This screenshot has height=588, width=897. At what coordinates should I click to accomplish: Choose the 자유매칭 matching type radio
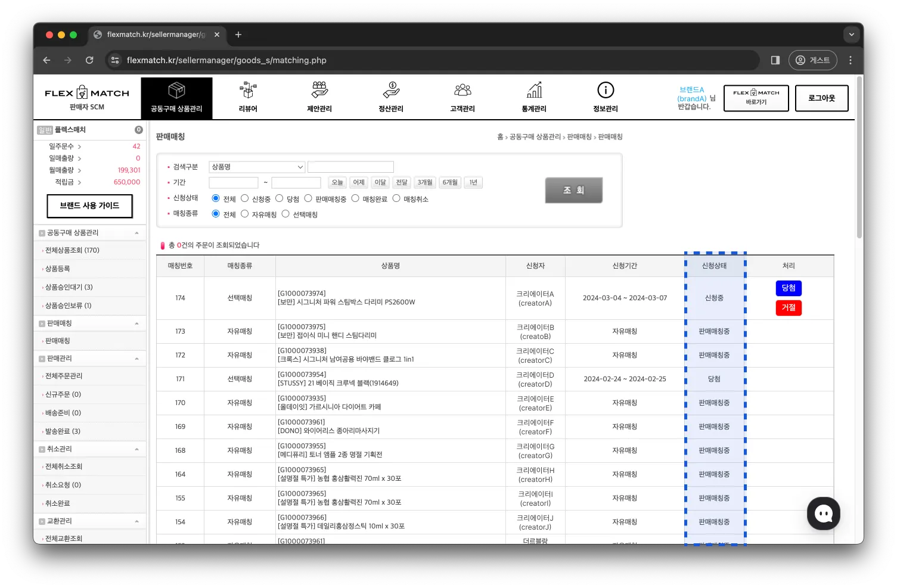click(244, 214)
